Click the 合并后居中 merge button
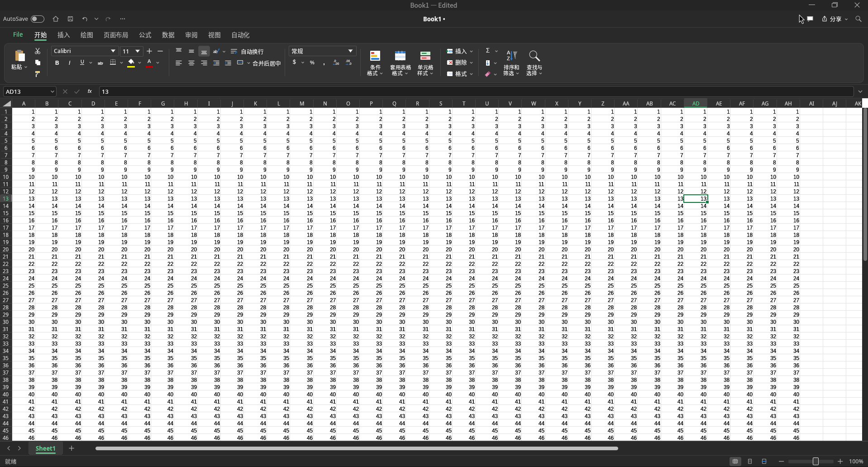Image resolution: width=868 pixels, height=467 pixels. pos(259,63)
